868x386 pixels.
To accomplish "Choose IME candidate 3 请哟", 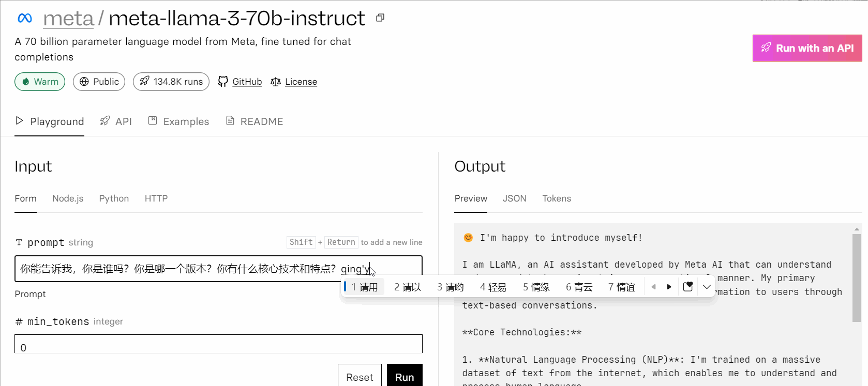I will (x=451, y=287).
